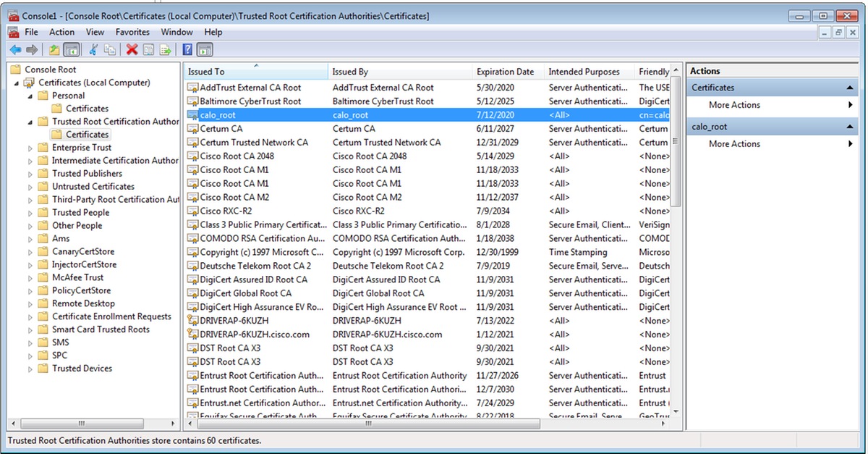868x454 pixels.
Task: Click the Up one level folder icon
Action: 54,50
